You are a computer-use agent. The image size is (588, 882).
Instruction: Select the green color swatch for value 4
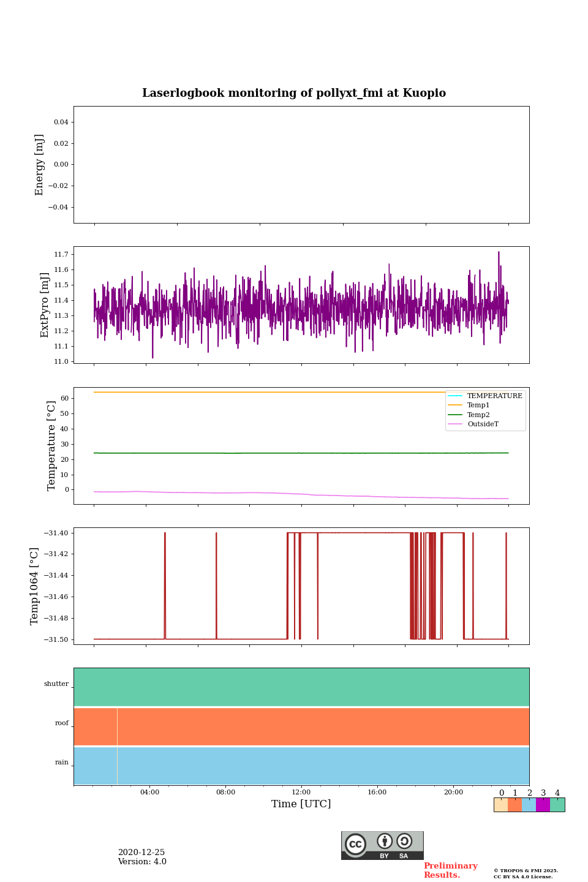point(557,805)
